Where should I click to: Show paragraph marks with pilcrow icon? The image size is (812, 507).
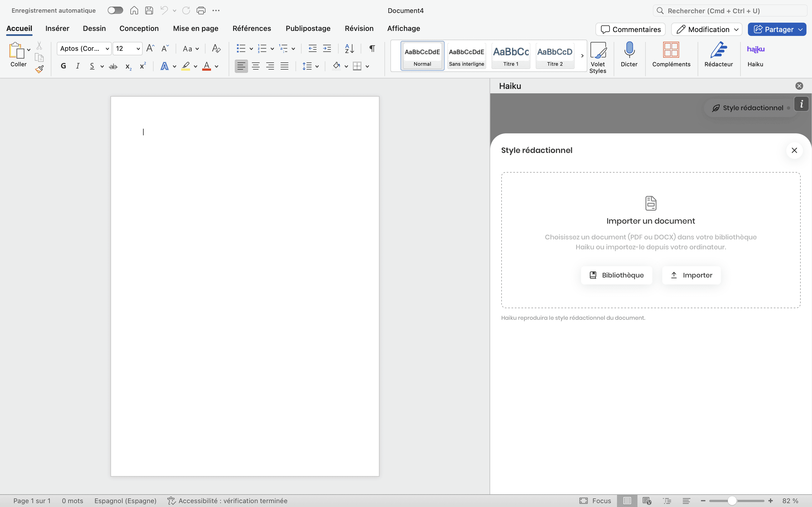point(372,48)
